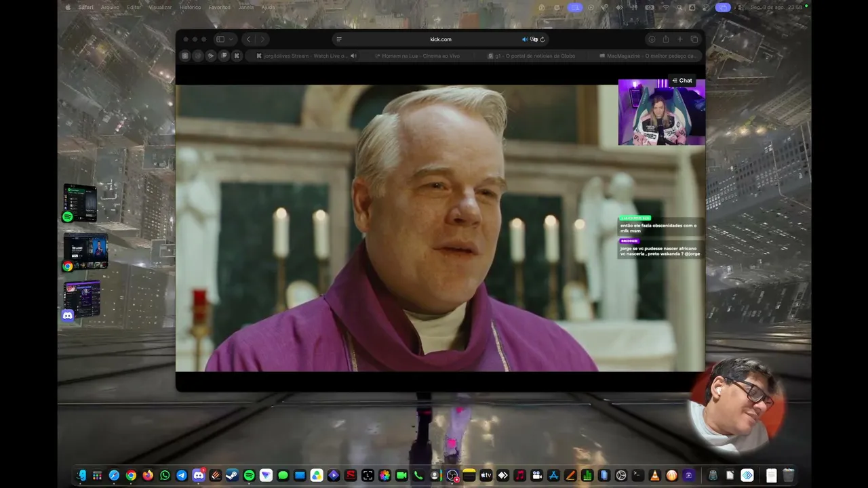This screenshot has width=868, height=488.
Task: Open the Safari sidebar toggle button
Action: point(220,39)
